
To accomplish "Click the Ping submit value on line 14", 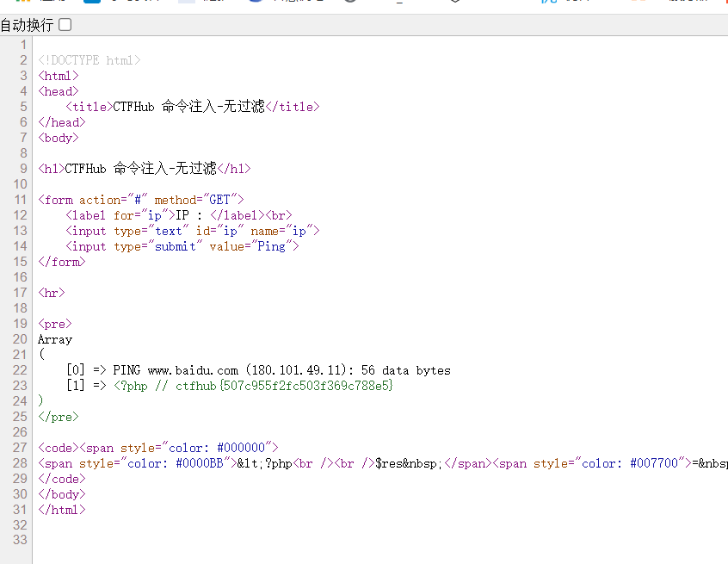I will 274,245.
